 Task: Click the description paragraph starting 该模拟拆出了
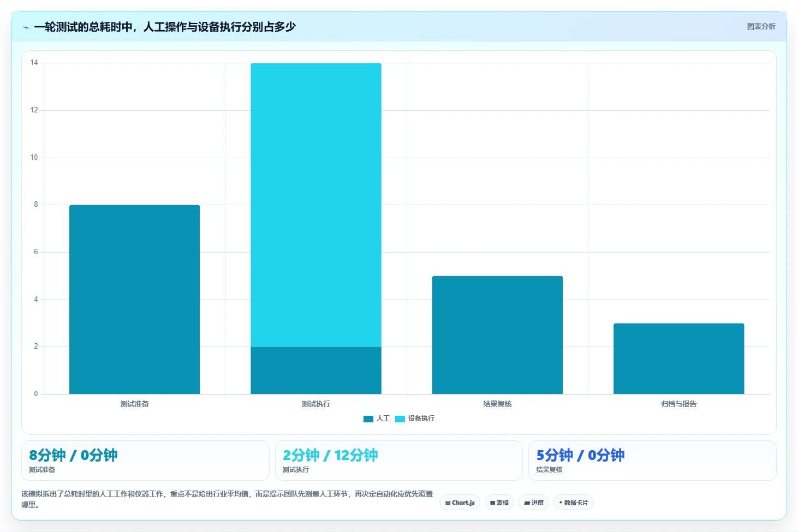pos(227,499)
